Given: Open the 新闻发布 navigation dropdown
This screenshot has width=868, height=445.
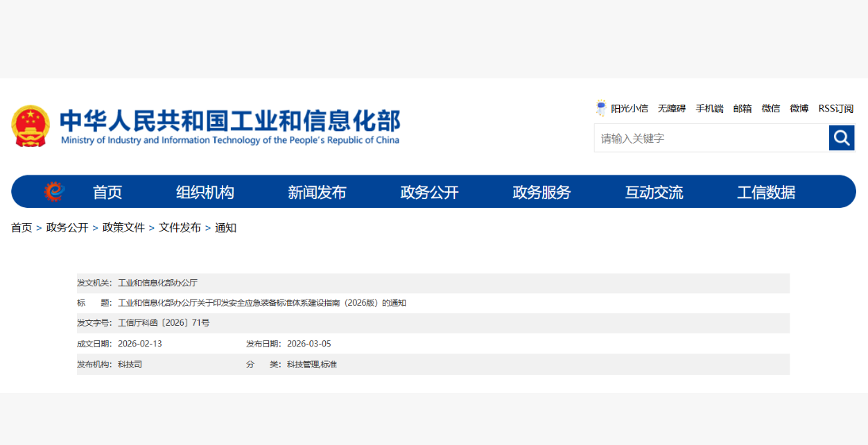Looking at the screenshot, I should (317, 192).
